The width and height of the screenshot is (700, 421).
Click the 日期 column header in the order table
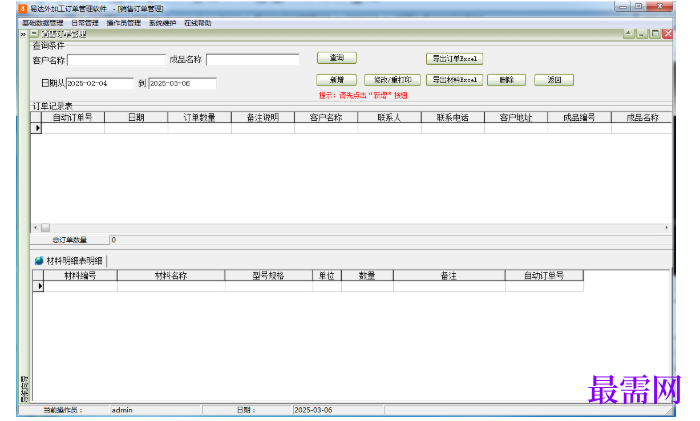(x=136, y=117)
